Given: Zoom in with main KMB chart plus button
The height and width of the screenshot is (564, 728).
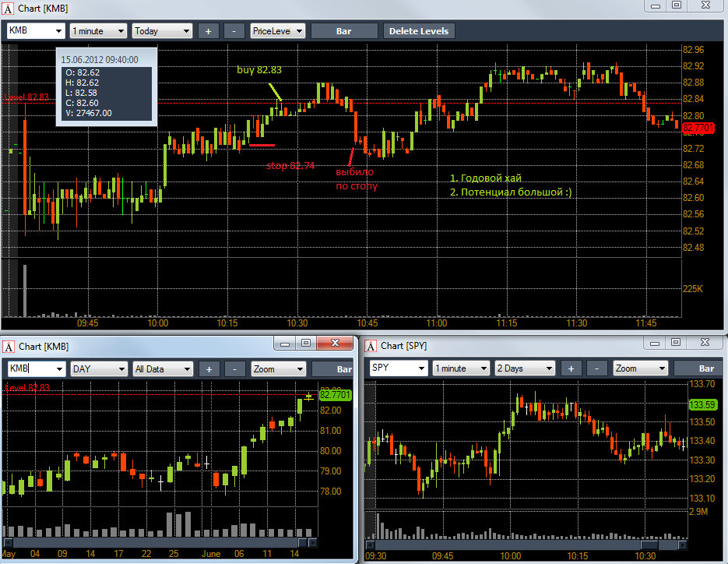Looking at the screenshot, I should [208, 31].
